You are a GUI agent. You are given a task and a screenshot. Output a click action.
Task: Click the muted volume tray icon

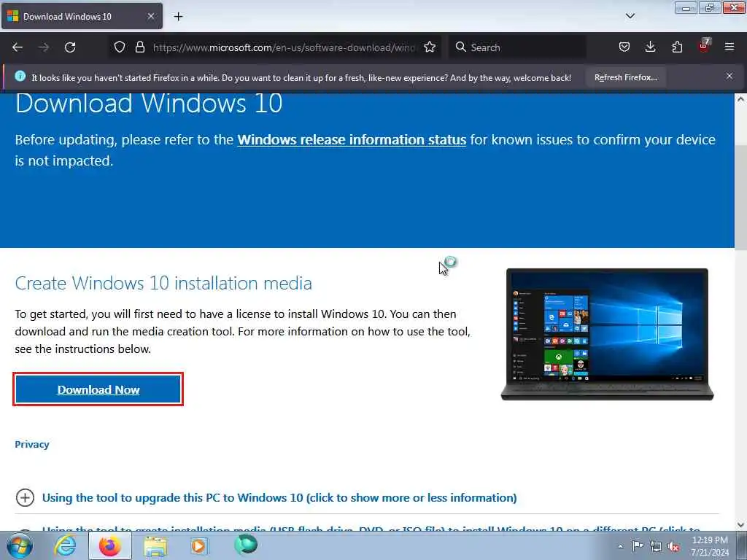click(x=673, y=547)
